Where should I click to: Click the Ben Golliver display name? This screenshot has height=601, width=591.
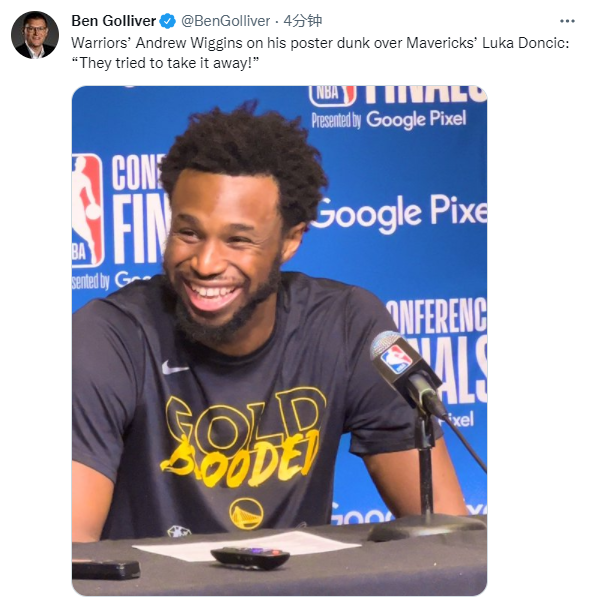pyautogui.click(x=113, y=21)
